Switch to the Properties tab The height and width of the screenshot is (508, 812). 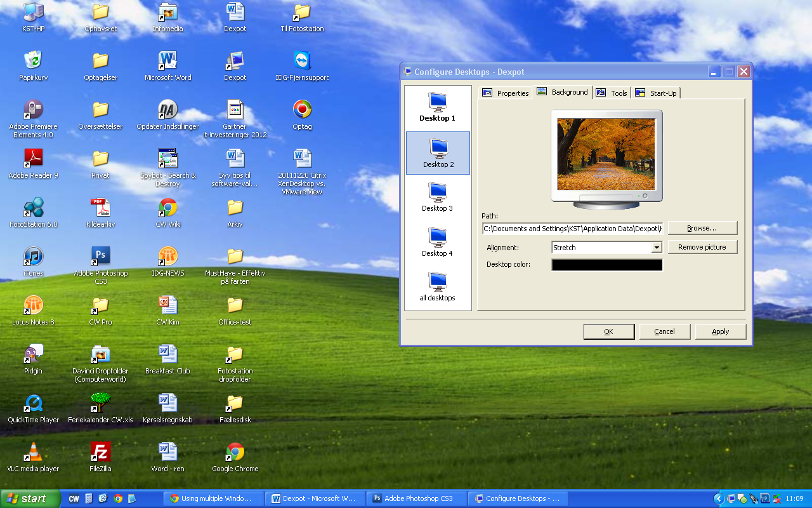click(506, 93)
